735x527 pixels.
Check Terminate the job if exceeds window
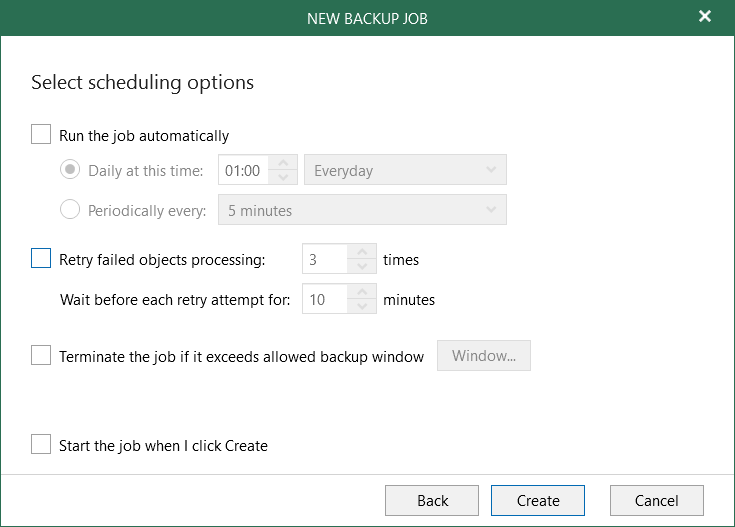41,355
